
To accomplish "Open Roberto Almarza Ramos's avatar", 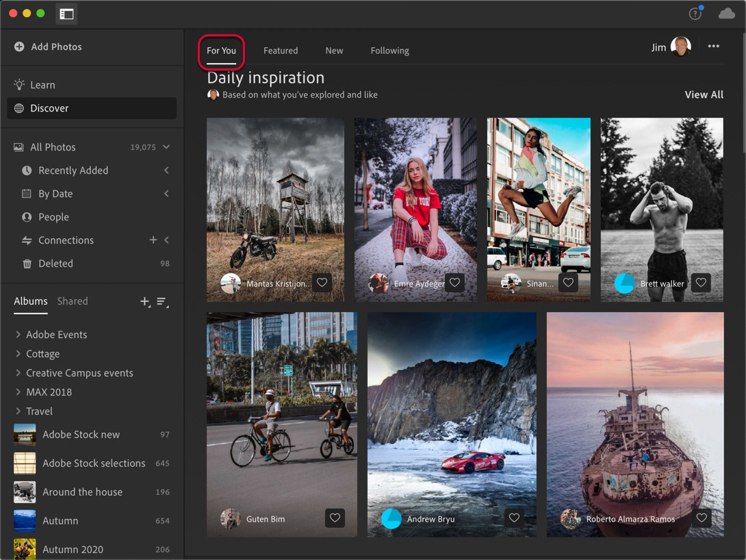I will click(570, 519).
